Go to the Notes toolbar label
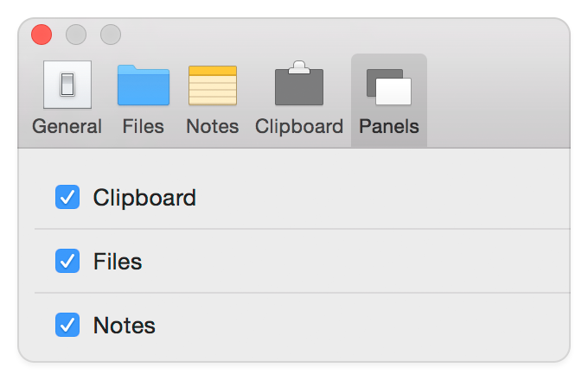588x380 pixels. (213, 126)
